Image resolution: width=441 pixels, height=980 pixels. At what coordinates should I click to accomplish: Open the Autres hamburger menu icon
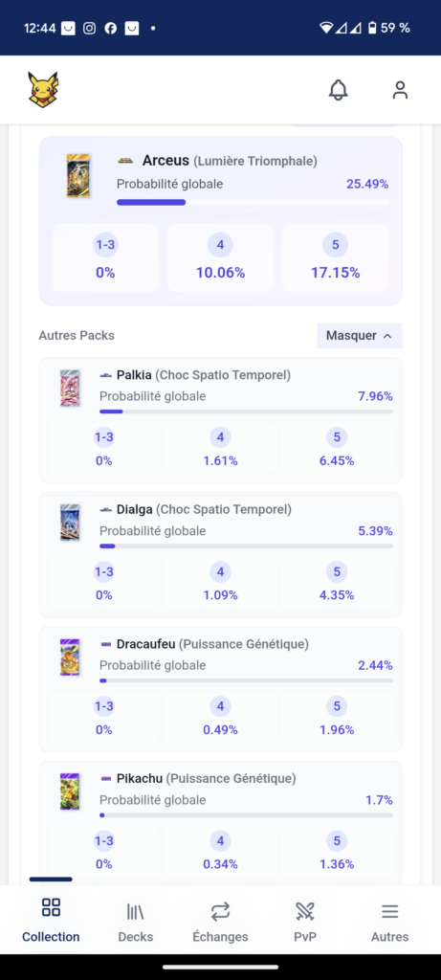tap(389, 912)
